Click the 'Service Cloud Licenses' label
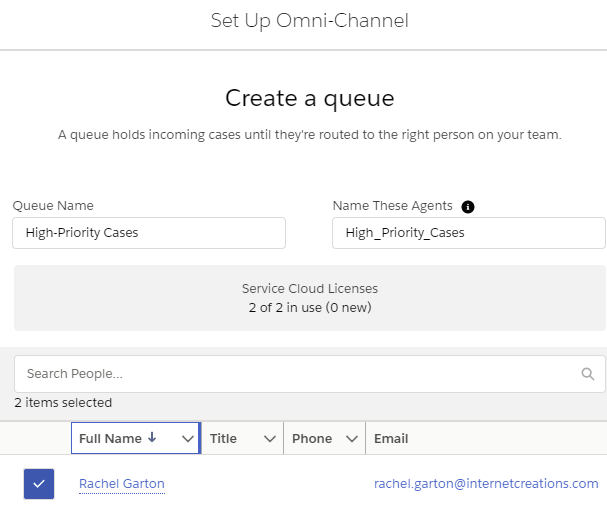This screenshot has width=607, height=511. (x=310, y=289)
